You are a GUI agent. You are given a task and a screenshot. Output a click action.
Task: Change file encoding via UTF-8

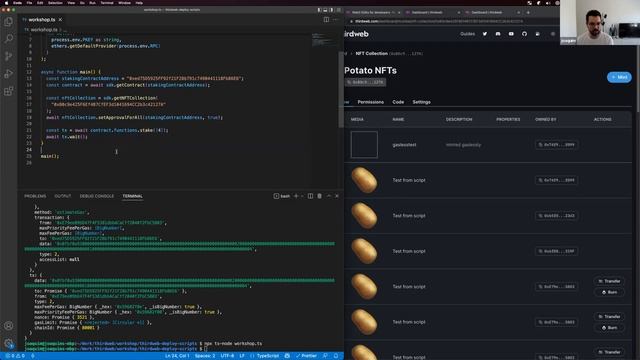(x=227, y=356)
